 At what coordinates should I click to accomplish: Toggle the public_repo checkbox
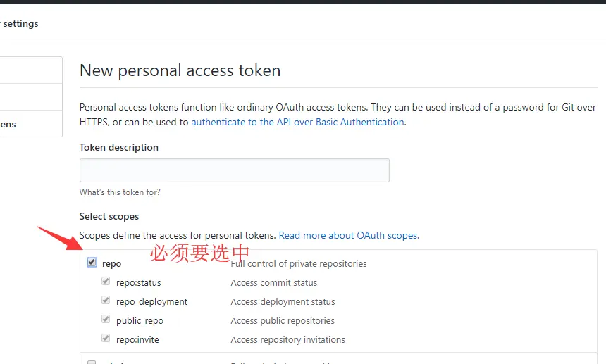106,320
